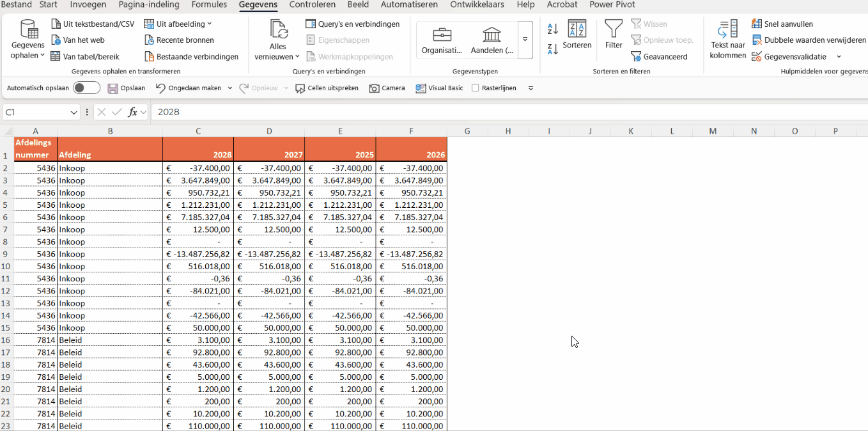Toggle the Automatisch opslaan switch
This screenshot has width=868, height=431.
pyautogui.click(x=86, y=88)
